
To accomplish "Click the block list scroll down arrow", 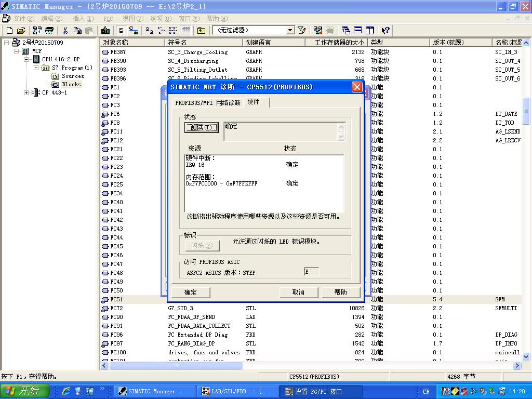I will 526,356.
